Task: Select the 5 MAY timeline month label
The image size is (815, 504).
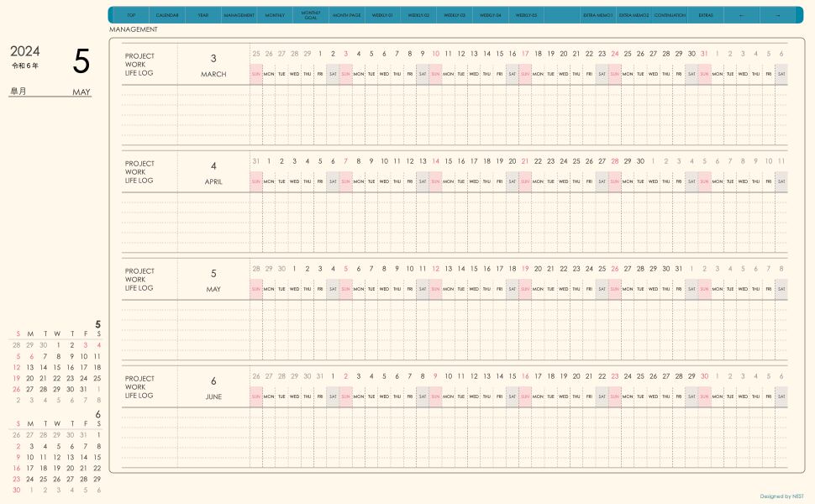Action: (x=213, y=281)
